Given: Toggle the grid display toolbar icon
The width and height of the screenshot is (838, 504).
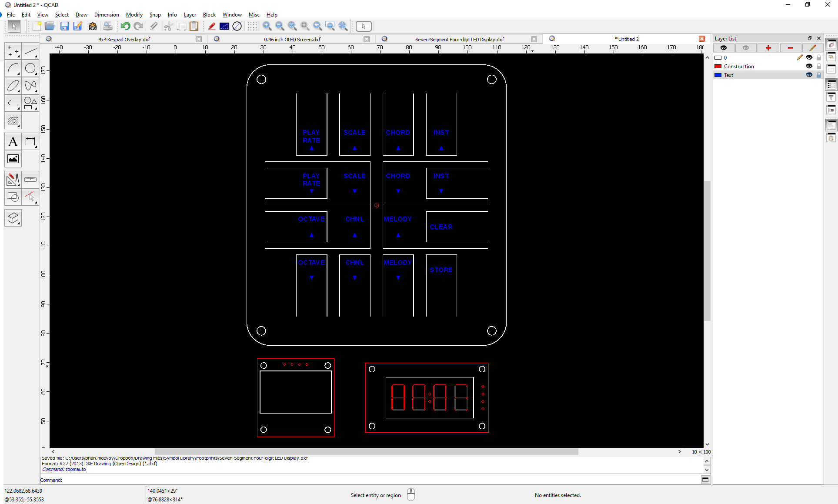Looking at the screenshot, I should pos(252,27).
